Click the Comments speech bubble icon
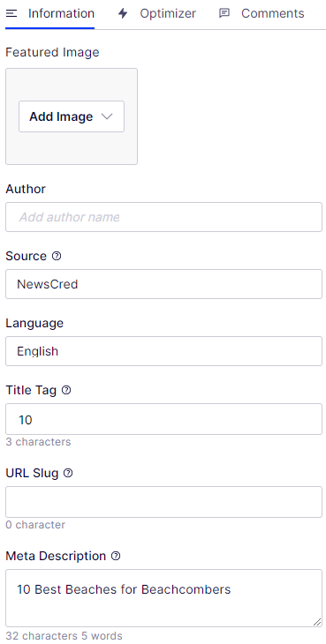 tap(224, 13)
